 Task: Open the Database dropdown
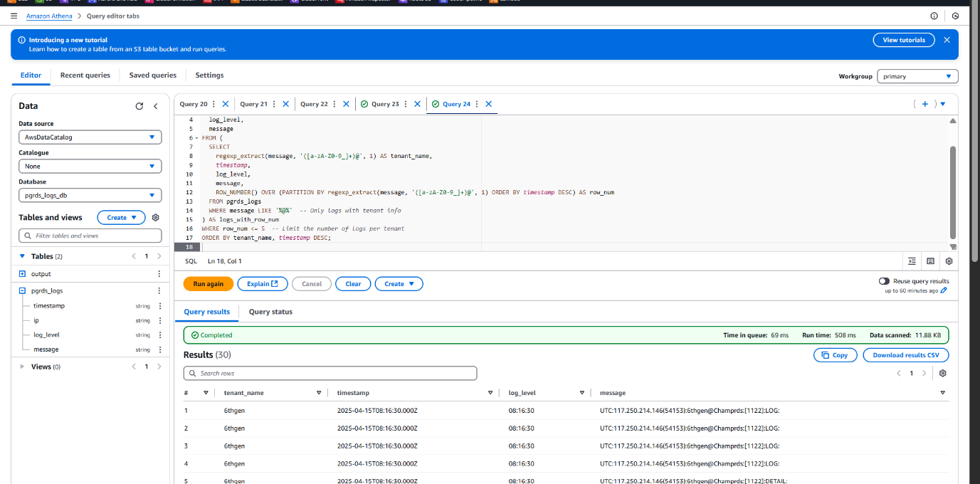click(90, 195)
